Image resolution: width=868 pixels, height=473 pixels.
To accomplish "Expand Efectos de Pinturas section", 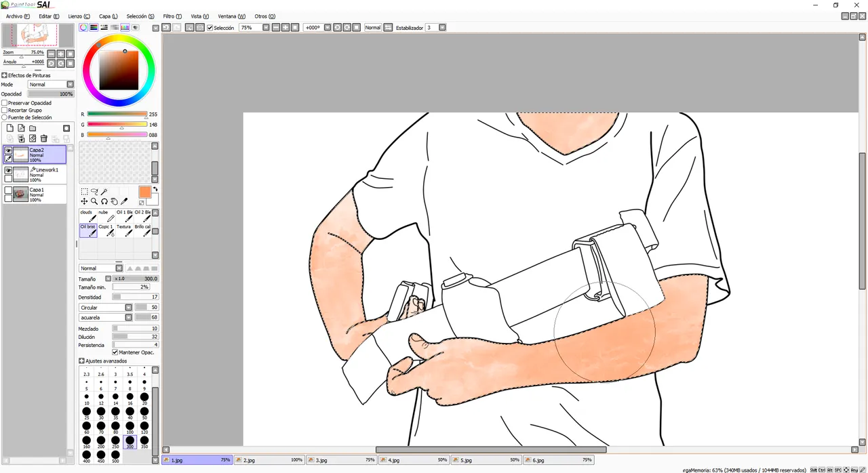I will click(5, 76).
